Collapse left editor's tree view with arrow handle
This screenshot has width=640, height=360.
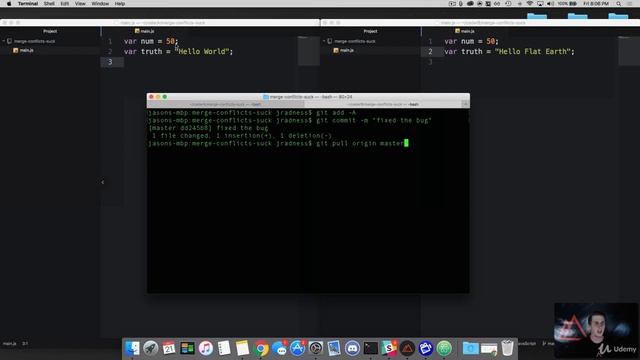[x=102, y=182]
